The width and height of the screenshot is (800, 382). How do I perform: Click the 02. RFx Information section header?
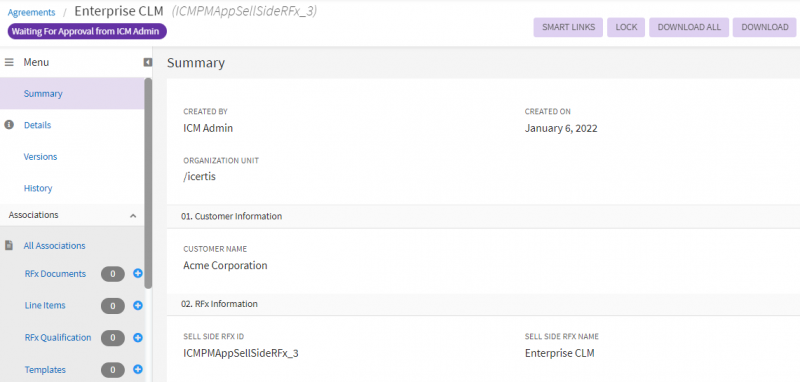point(483,304)
